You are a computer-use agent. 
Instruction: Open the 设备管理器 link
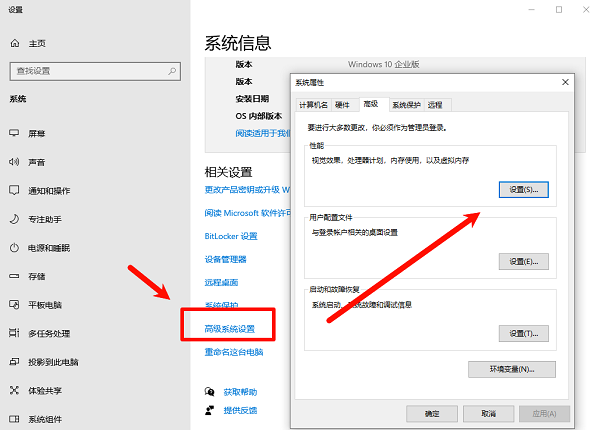[225, 259]
